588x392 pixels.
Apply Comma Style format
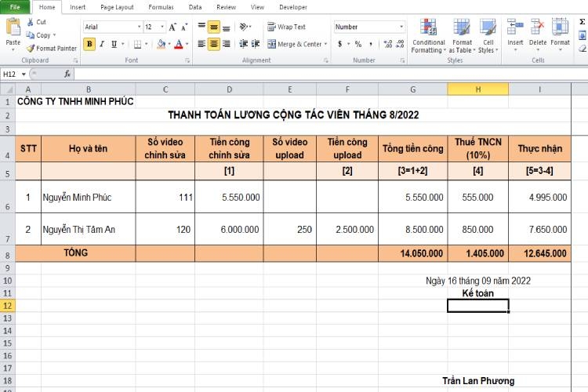pyautogui.click(x=371, y=44)
